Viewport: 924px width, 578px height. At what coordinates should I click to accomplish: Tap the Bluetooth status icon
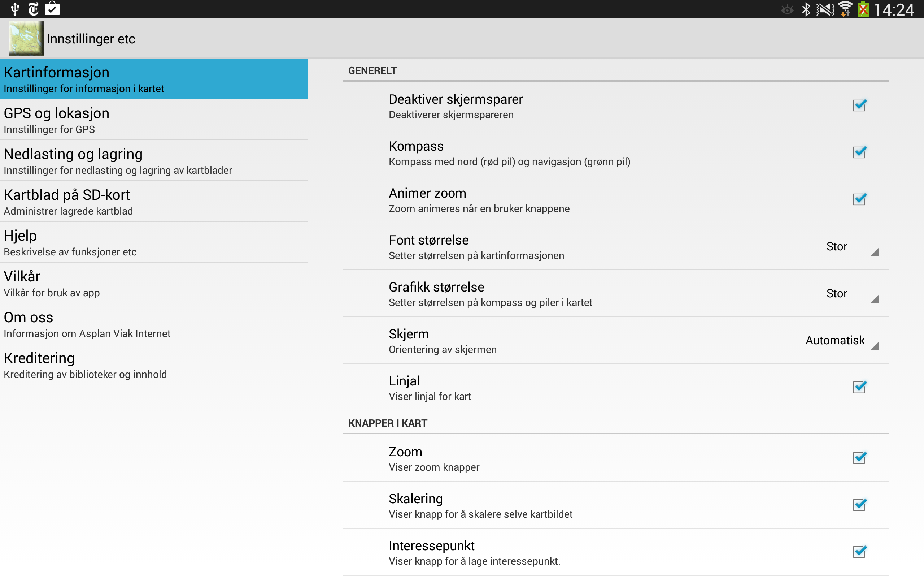click(806, 9)
